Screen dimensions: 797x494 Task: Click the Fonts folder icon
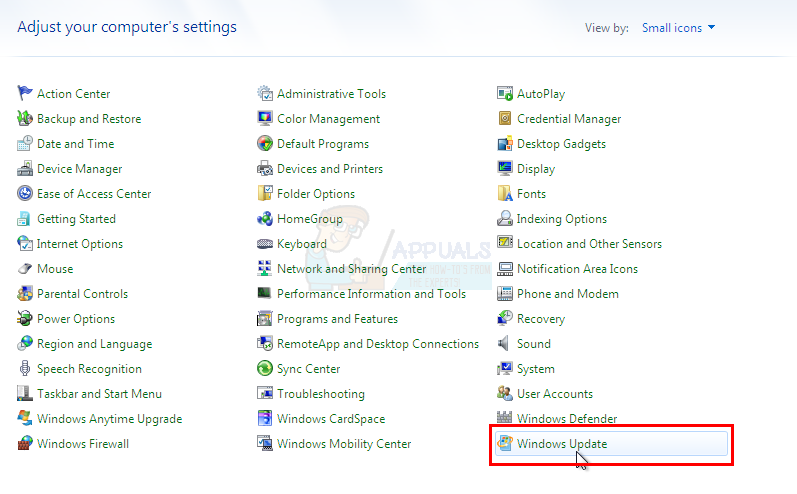[x=504, y=193]
